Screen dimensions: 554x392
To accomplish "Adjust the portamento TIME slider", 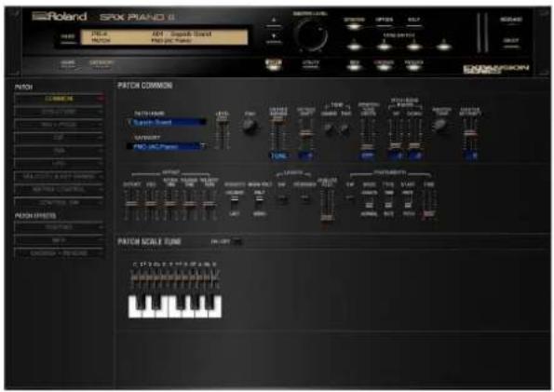I will pyautogui.click(x=428, y=205).
